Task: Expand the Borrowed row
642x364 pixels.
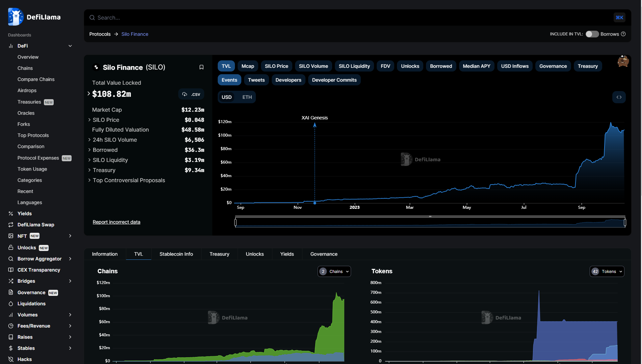Action: coord(89,150)
